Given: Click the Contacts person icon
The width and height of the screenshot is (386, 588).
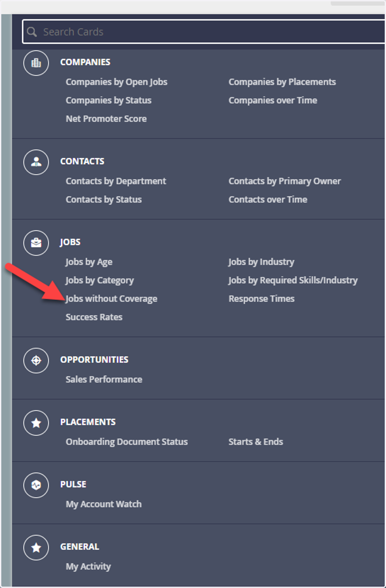Looking at the screenshot, I should pyautogui.click(x=36, y=162).
